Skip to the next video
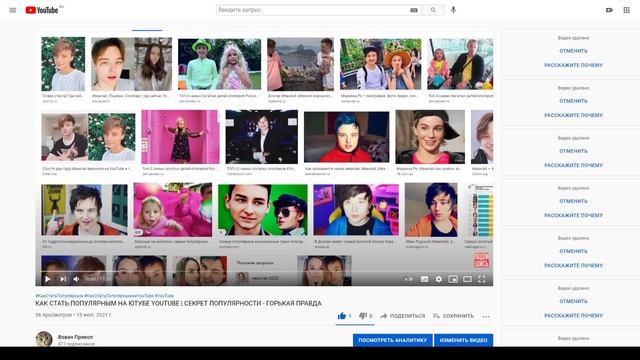 [x=63, y=279]
